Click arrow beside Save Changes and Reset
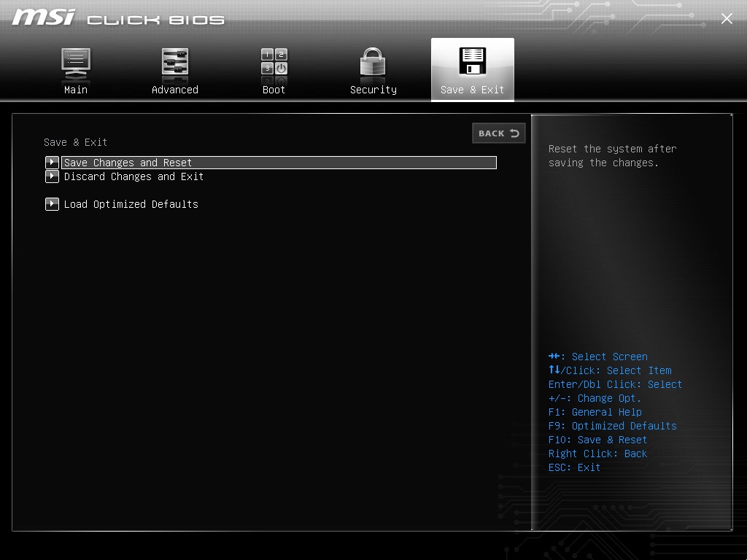The width and height of the screenshot is (747, 560). tap(52, 163)
